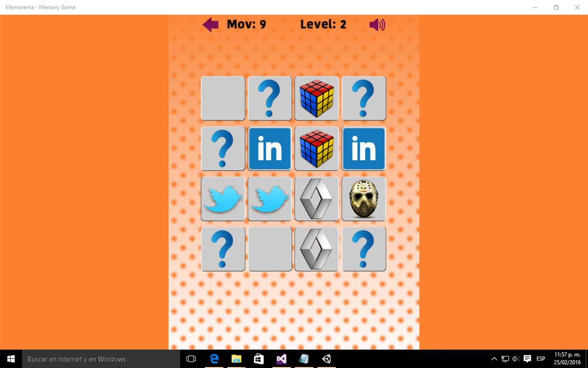Mute the game sound speaker icon
The height and width of the screenshot is (368, 588).
click(x=377, y=25)
